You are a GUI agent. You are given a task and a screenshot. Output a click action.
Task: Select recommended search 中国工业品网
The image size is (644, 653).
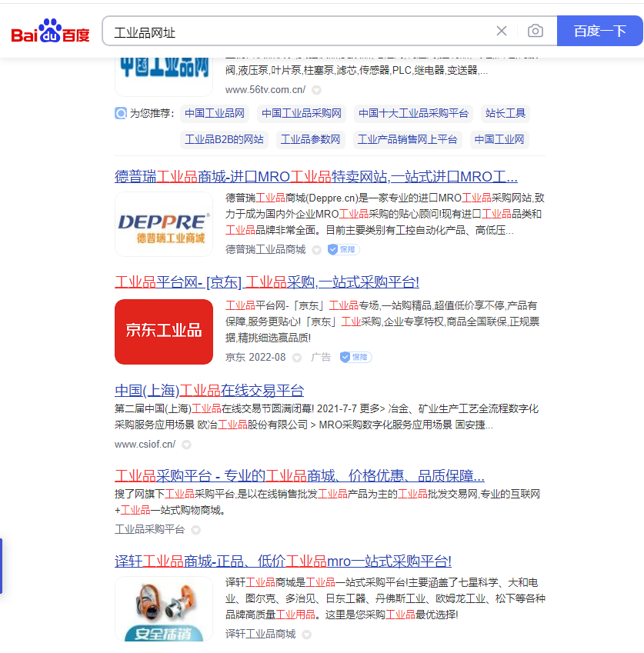pos(215,113)
